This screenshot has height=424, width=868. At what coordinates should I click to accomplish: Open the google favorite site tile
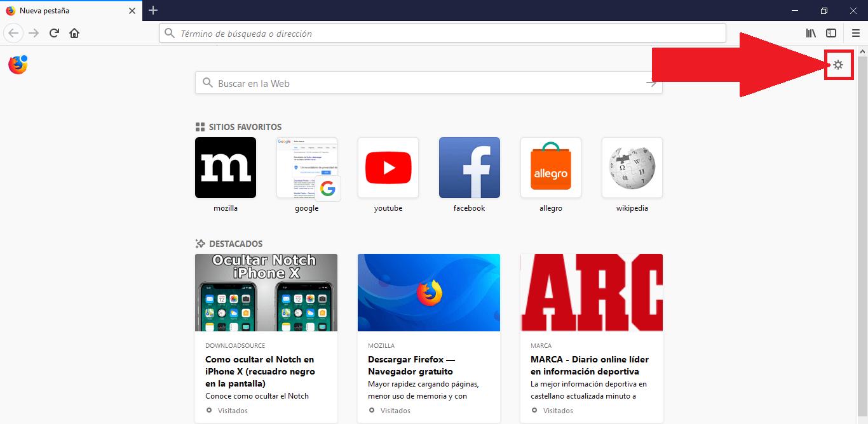307,168
